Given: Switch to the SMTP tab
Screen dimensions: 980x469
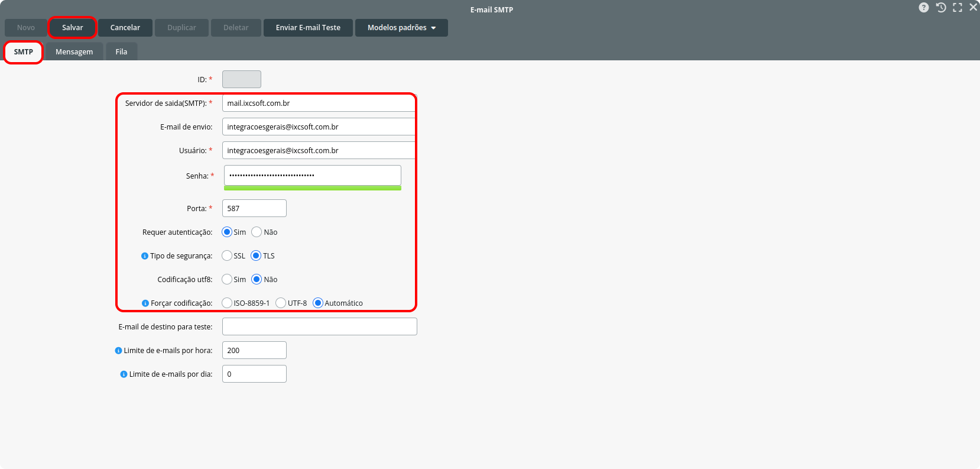Looking at the screenshot, I should coord(24,52).
